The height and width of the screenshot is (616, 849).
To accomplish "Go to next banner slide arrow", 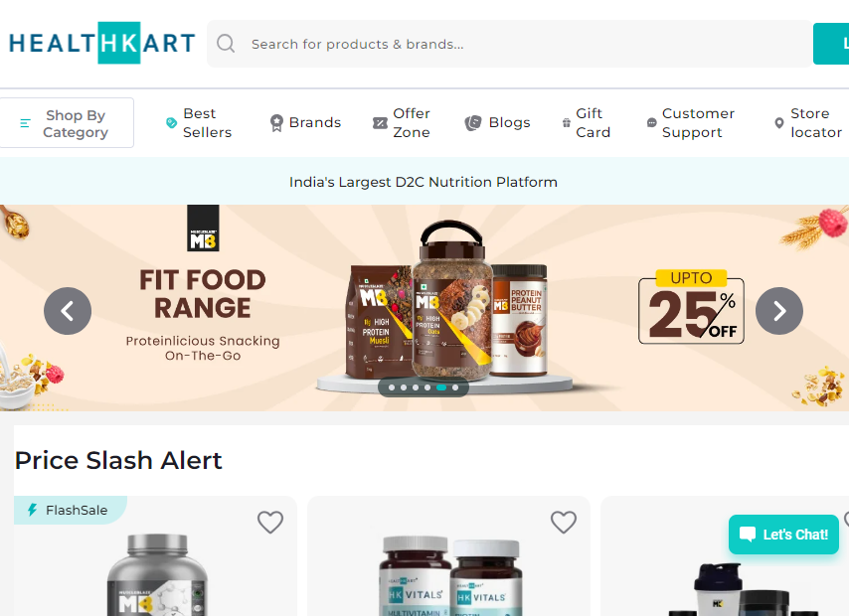I will (x=779, y=311).
